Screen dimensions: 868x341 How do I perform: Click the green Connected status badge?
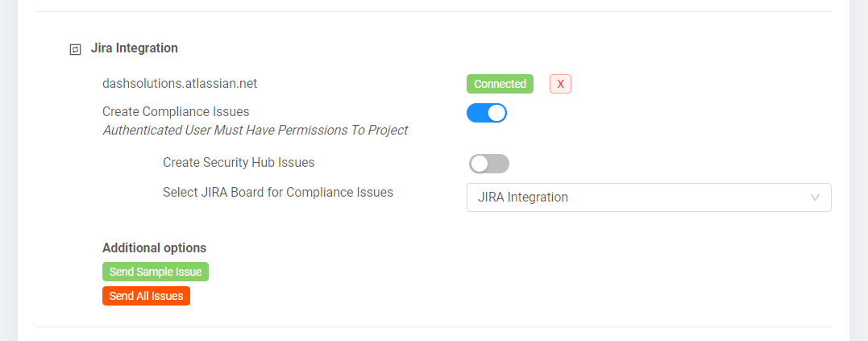(x=500, y=84)
